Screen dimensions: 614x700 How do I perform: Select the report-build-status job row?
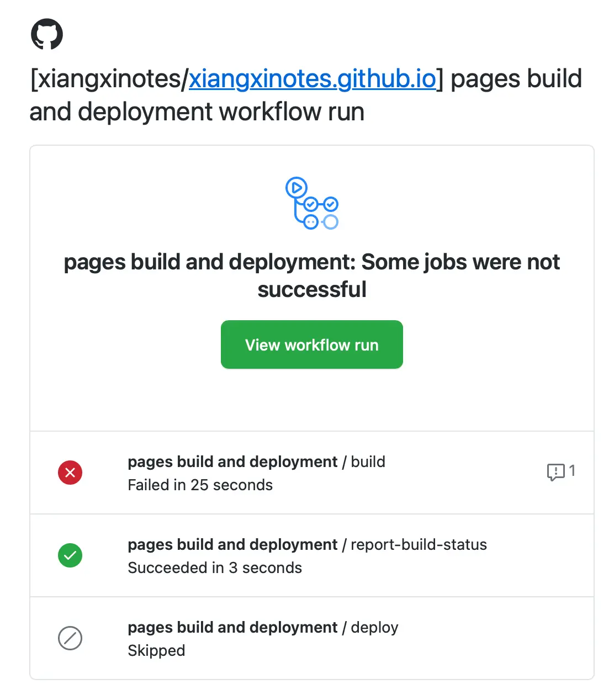pos(312,555)
